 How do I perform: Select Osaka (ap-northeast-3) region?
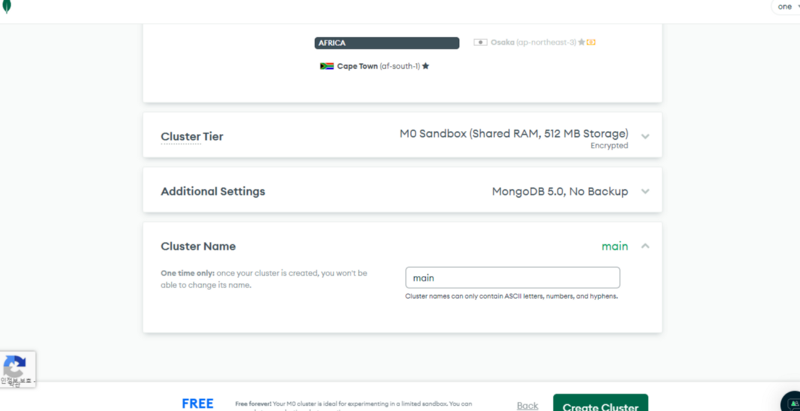[535, 42]
